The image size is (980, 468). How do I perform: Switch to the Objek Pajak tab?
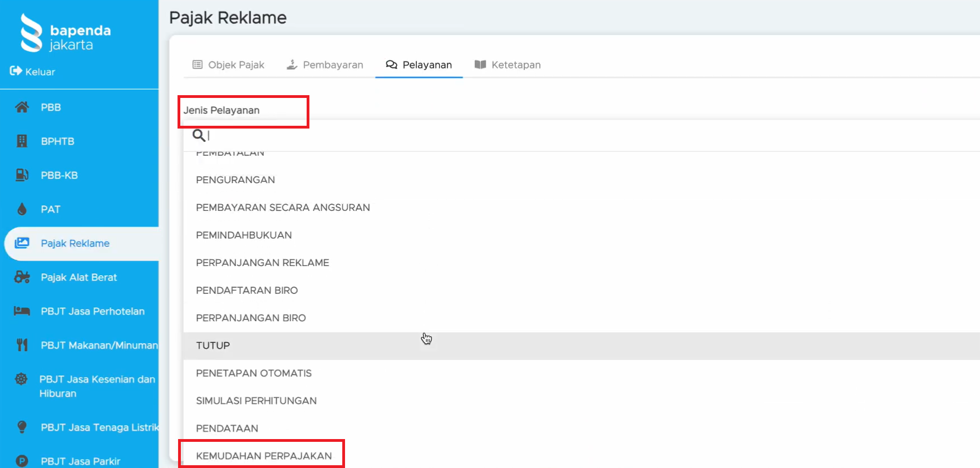(228, 65)
